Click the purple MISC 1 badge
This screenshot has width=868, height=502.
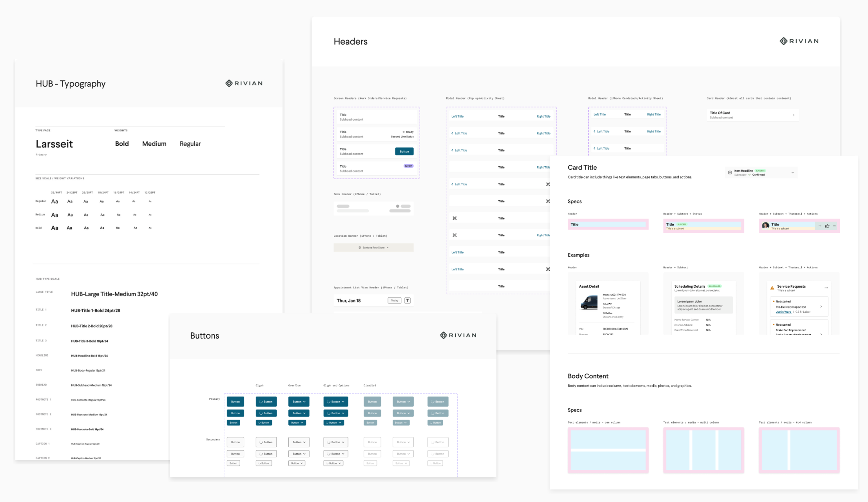point(408,166)
